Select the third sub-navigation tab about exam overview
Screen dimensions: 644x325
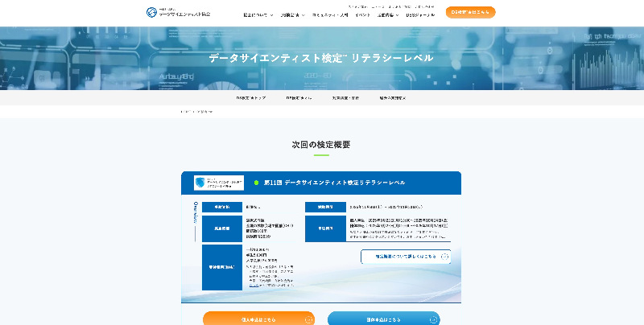346,97
